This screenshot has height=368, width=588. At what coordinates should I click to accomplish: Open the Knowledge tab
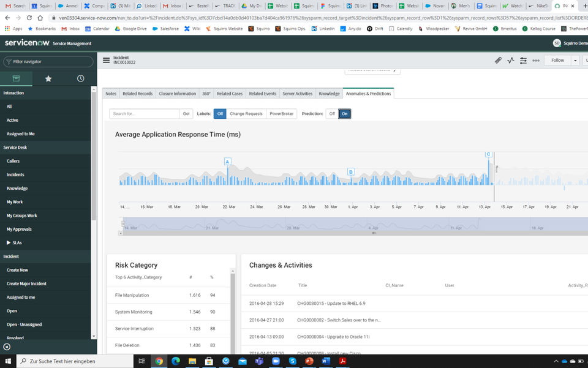point(329,94)
